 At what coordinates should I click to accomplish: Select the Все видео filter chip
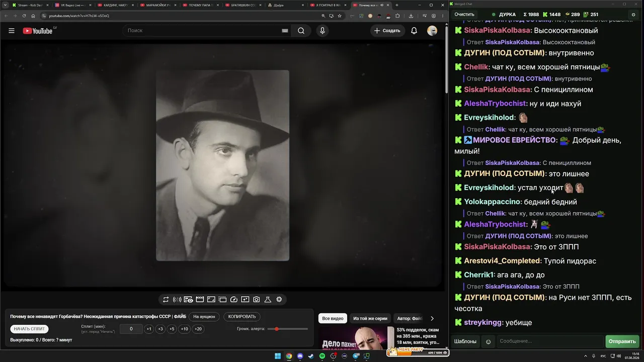click(333, 318)
